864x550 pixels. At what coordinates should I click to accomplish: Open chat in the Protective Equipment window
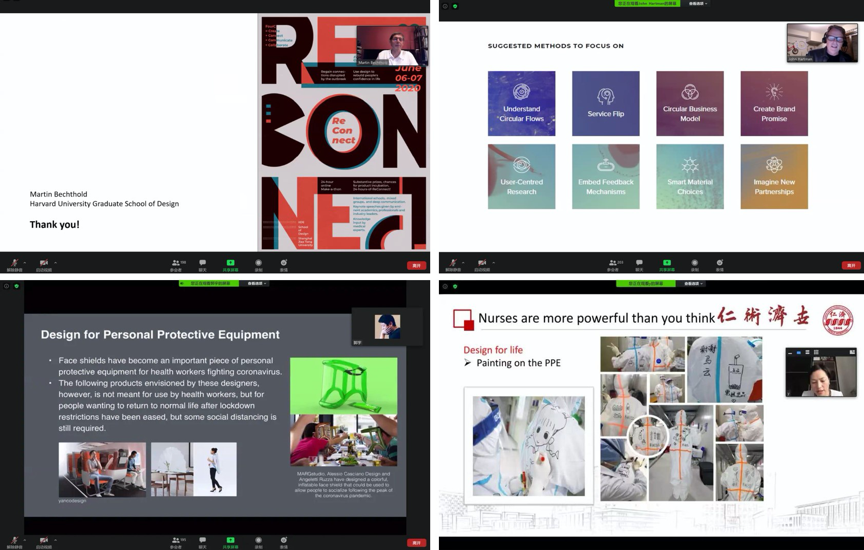click(202, 542)
